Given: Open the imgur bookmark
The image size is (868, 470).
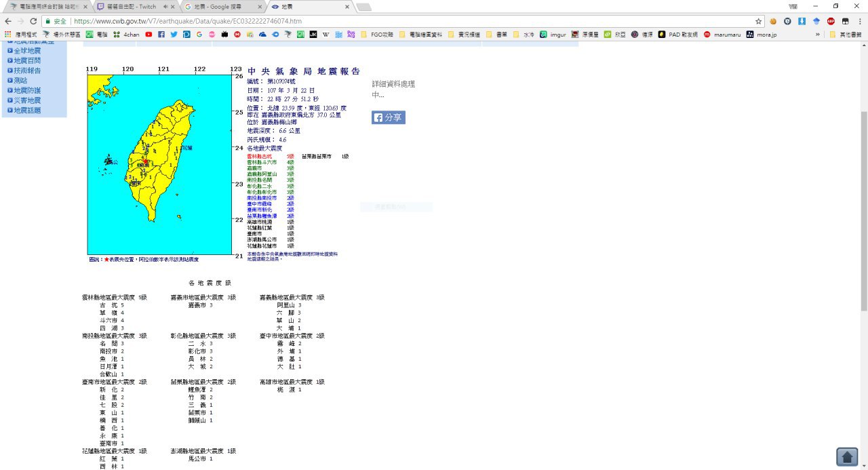Looking at the screenshot, I should (553, 34).
